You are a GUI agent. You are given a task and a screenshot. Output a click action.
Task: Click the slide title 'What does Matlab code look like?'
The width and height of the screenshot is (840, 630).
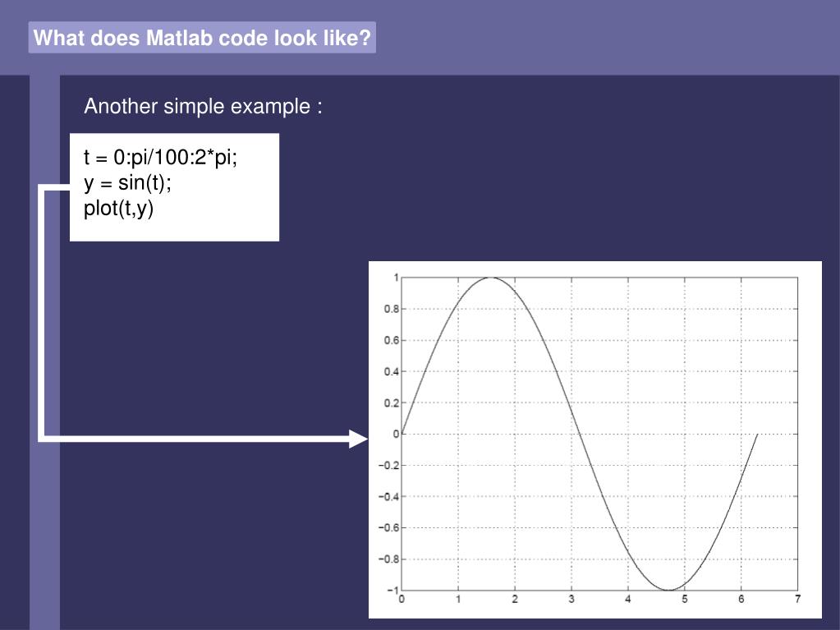coord(202,38)
